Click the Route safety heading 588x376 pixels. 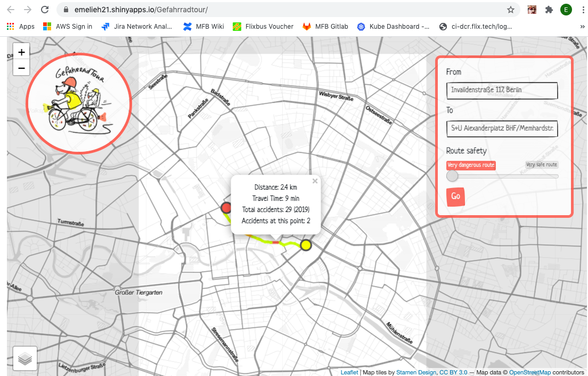(x=466, y=151)
